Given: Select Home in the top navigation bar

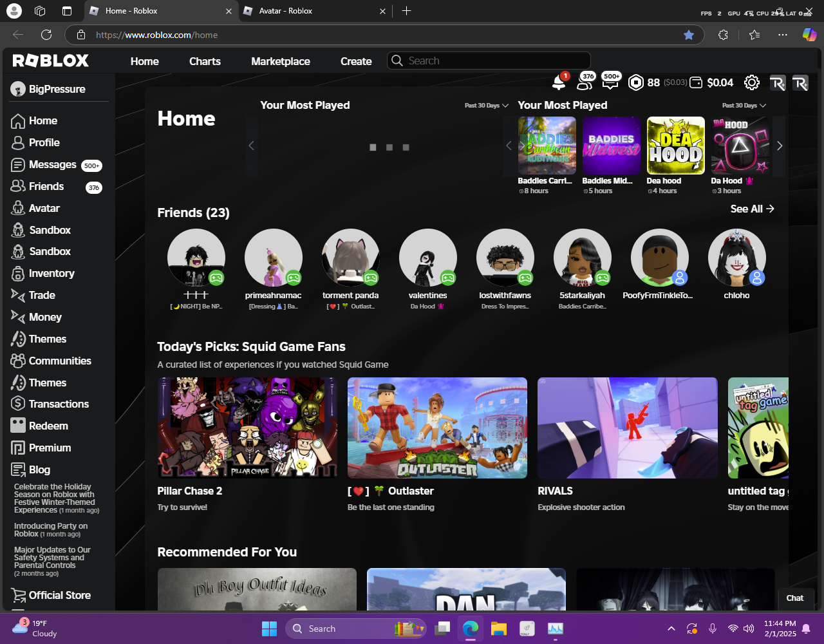Looking at the screenshot, I should click(144, 61).
